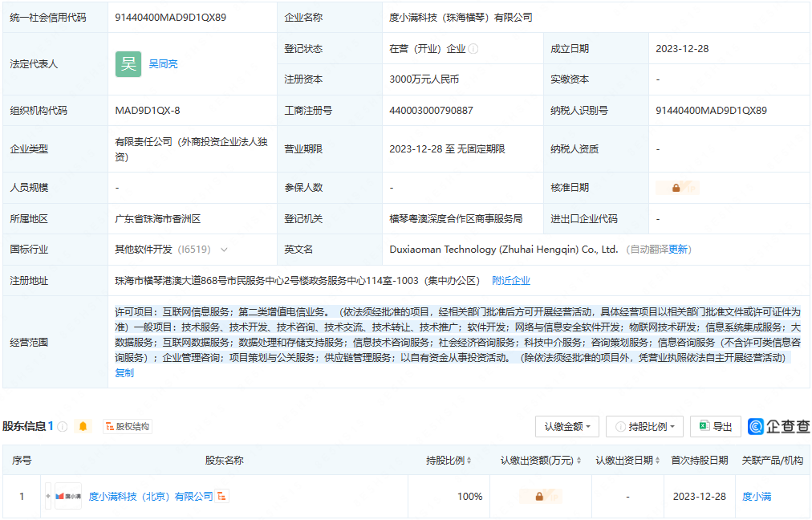Click the 度小满 shareholder logo thumbnail

tap(68, 496)
